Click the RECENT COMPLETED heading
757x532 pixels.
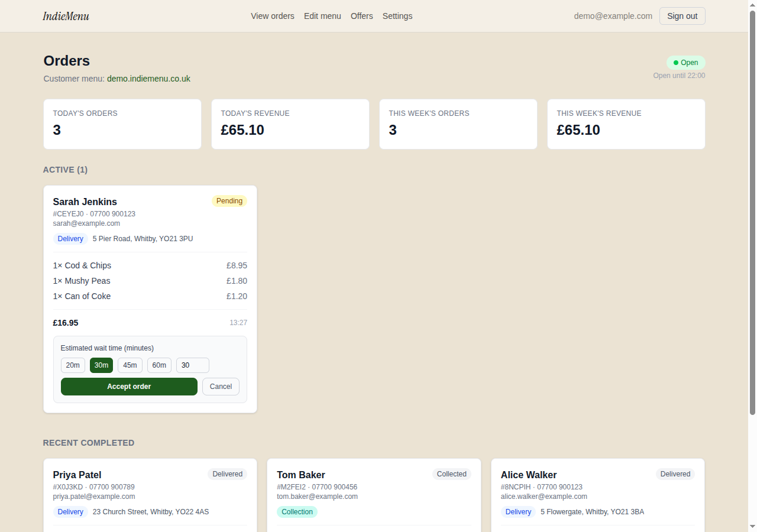click(89, 443)
